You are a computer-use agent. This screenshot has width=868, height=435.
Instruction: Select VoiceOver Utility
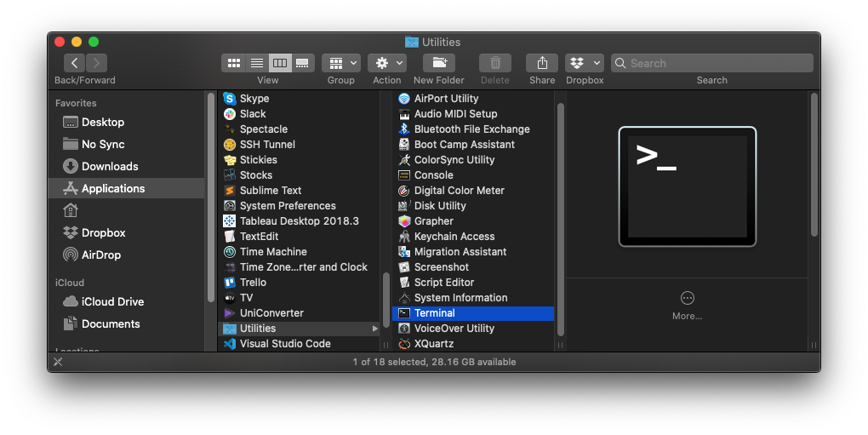(x=473, y=329)
